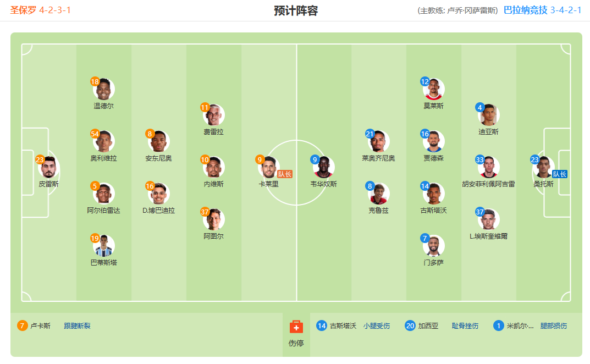
Task: Open 巴蒂斯塔 avatar in striped jersey
Action: [x=103, y=246]
